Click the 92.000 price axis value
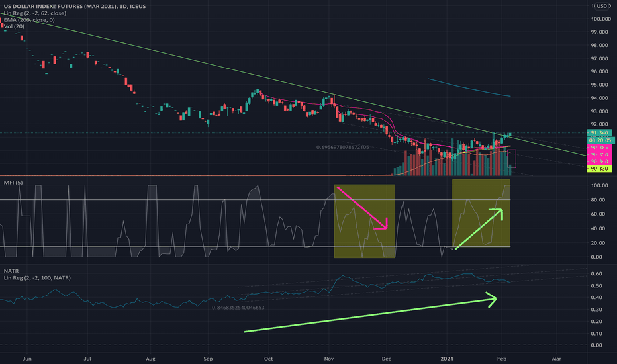The height and width of the screenshot is (364, 617). tap(600, 124)
